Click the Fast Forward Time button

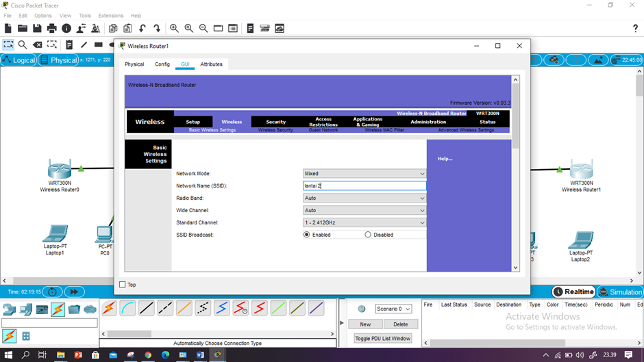(x=75, y=292)
